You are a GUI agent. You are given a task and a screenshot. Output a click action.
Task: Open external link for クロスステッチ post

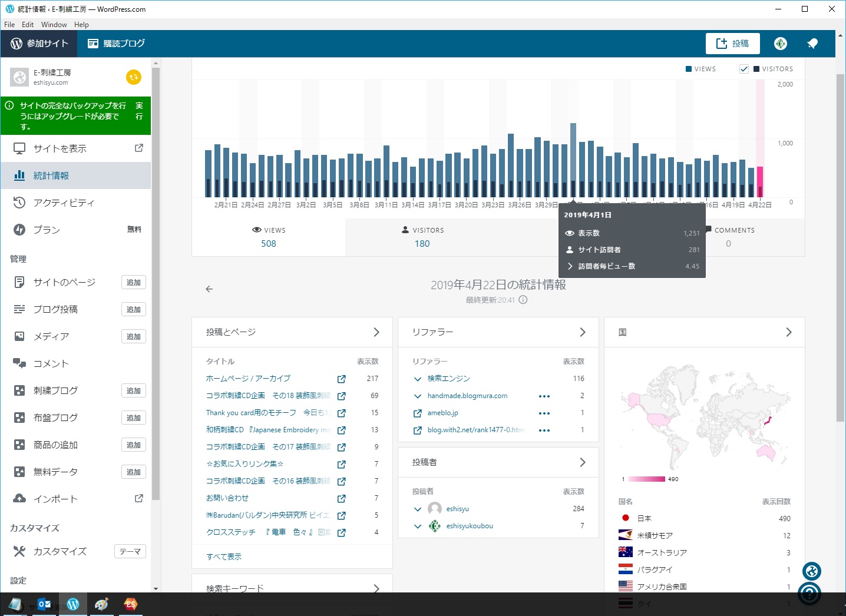tap(341, 533)
